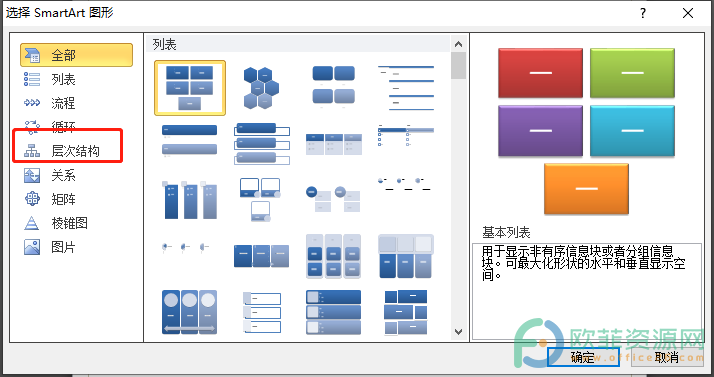Choose the two-bar vertical bullet list layout
This screenshot has height=377, width=714.
[x=189, y=141]
